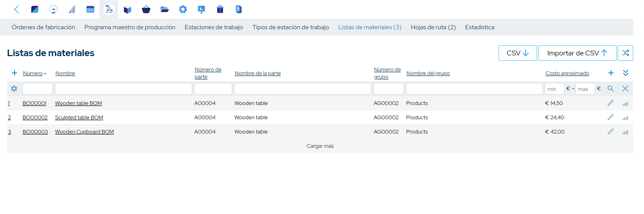The image size is (644, 214).
Task: Focus the Número filter field
Action: click(x=37, y=89)
